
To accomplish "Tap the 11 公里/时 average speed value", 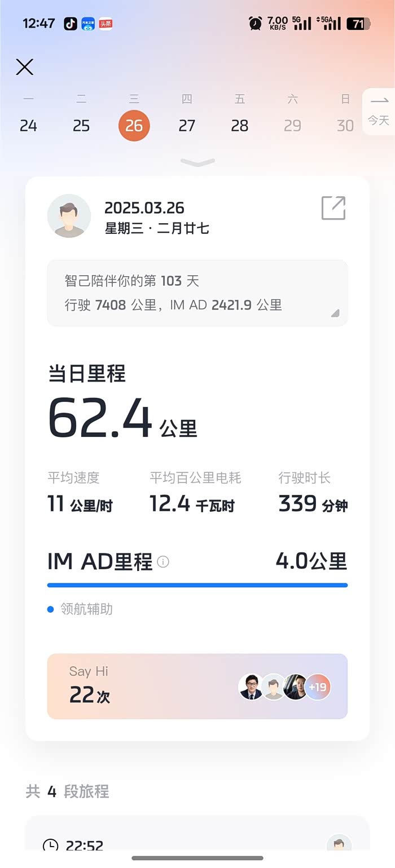I will 80,504.
